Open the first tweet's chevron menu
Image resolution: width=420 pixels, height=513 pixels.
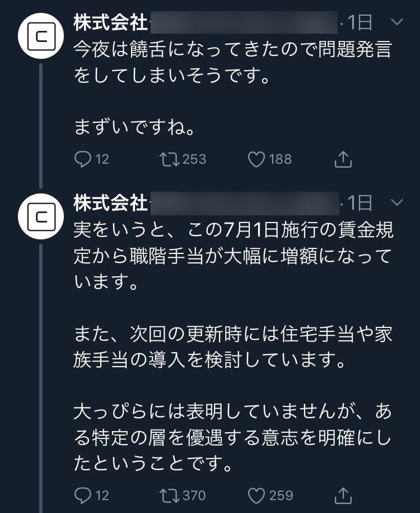pos(396,22)
